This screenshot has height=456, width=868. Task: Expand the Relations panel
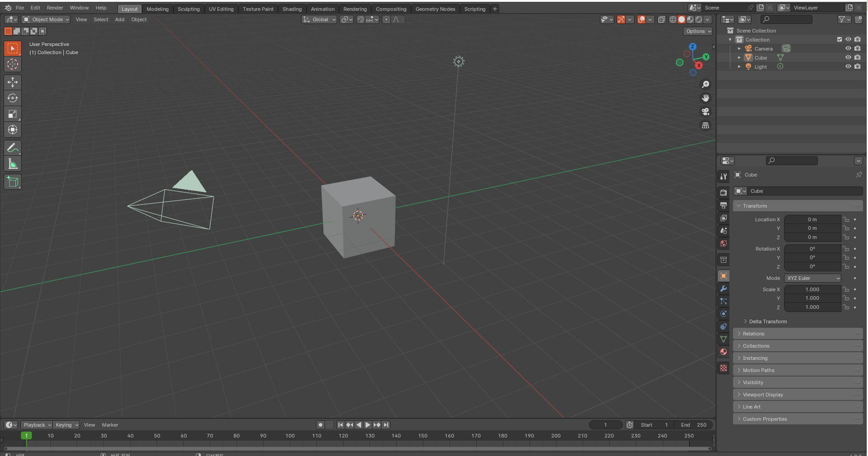798,334
